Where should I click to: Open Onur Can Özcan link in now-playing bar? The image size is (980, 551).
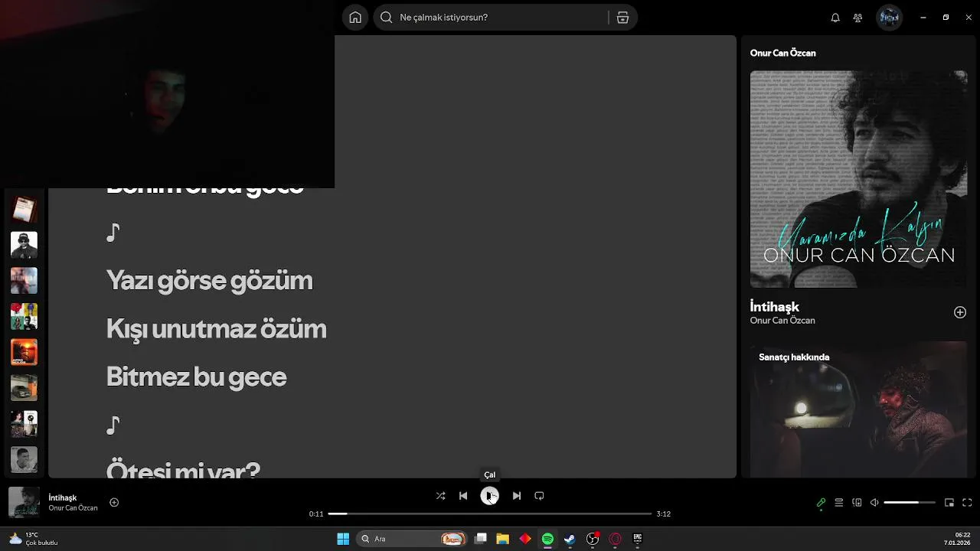click(x=73, y=508)
